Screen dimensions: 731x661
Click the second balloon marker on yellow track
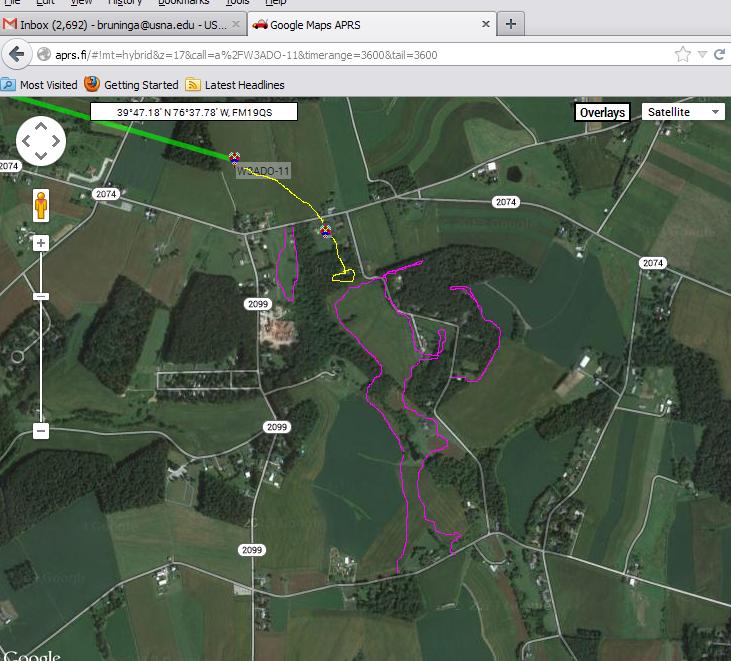tap(325, 232)
